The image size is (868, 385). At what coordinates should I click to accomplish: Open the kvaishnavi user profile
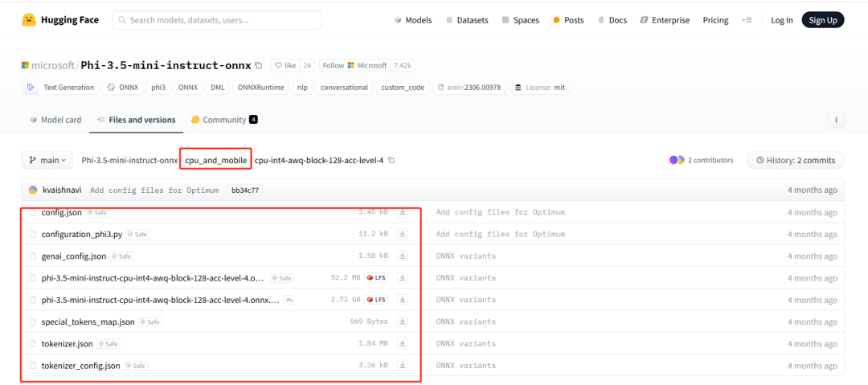62,190
